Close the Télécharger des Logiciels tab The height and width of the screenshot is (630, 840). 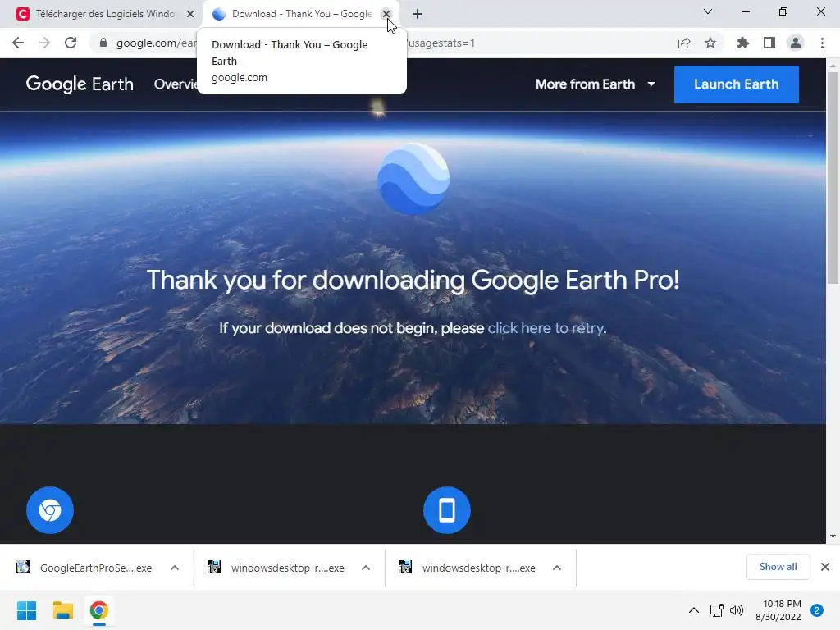(190, 14)
